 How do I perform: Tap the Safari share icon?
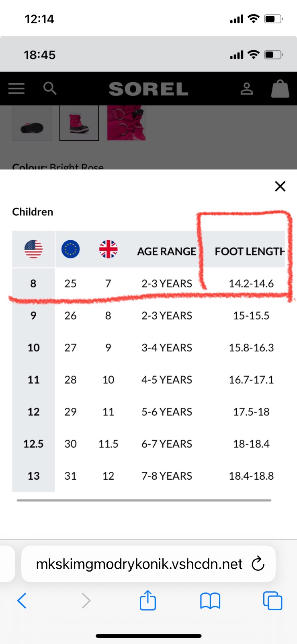(x=147, y=601)
